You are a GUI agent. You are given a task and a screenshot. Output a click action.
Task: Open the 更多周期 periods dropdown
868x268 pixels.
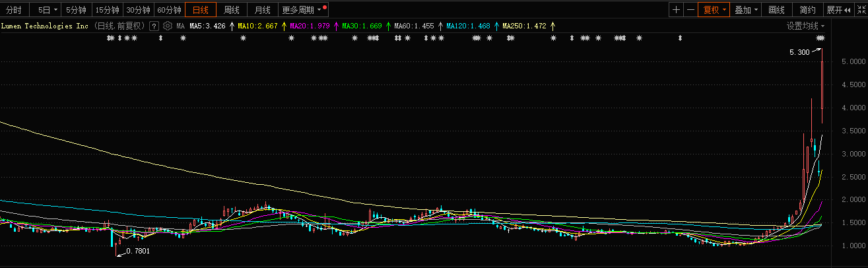click(301, 10)
